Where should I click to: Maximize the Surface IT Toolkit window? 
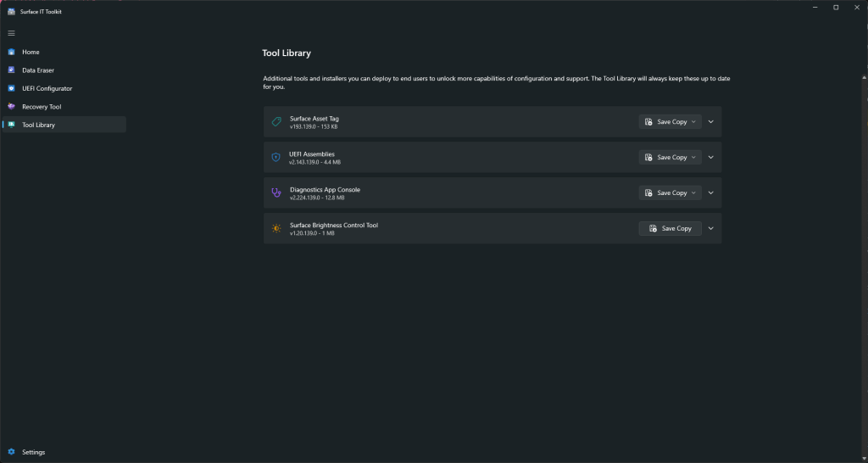pyautogui.click(x=836, y=8)
